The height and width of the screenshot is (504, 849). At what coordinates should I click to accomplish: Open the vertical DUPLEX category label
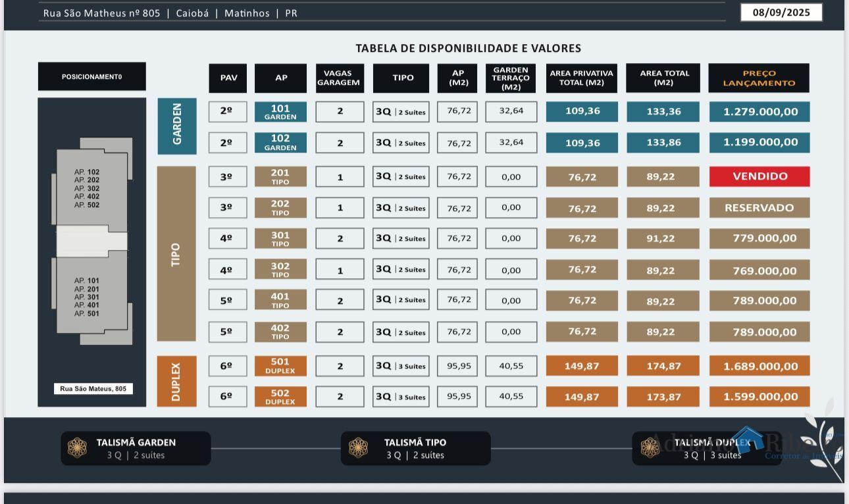(176, 382)
